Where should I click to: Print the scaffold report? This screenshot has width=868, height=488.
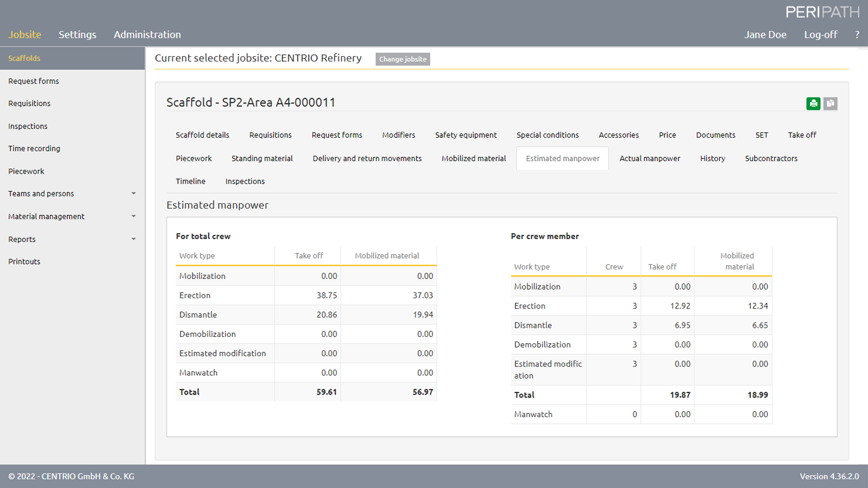(x=813, y=103)
